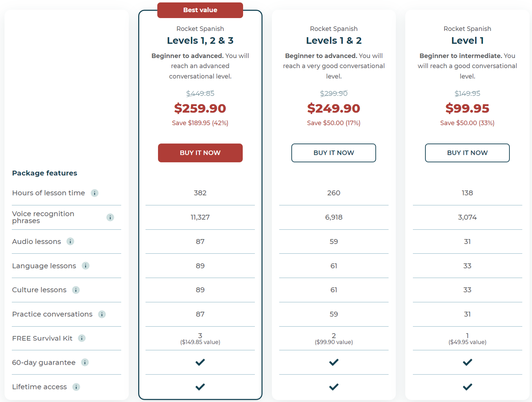Click the Practice conversations info icon
This screenshot has height=402, width=532.
[x=102, y=314]
